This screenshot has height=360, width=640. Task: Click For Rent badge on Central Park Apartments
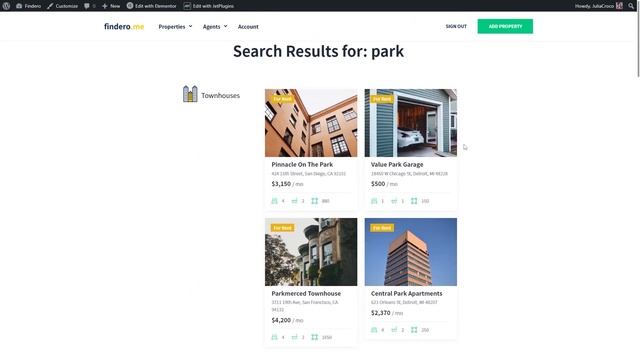coord(382,228)
